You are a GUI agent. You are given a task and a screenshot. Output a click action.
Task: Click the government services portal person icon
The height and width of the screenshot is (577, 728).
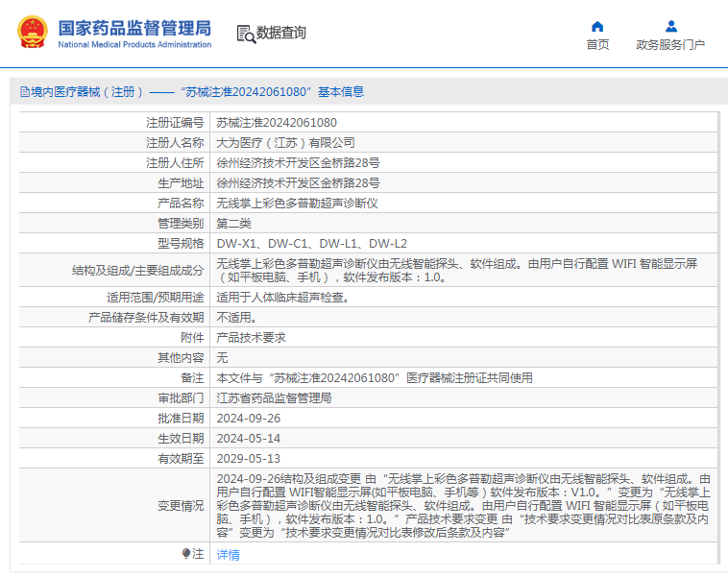click(671, 27)
